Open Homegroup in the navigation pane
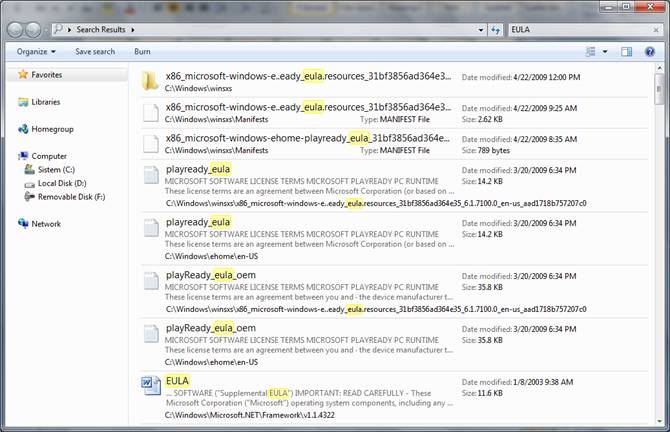This screenshot has width=670, height=432. click(53, 129)
